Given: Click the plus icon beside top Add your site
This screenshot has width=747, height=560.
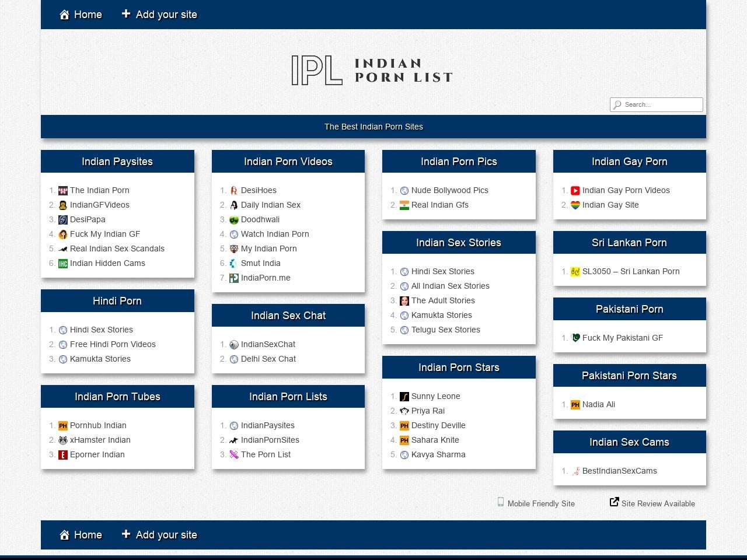Looking at the screenshot, I should click(x=125, y=13).
